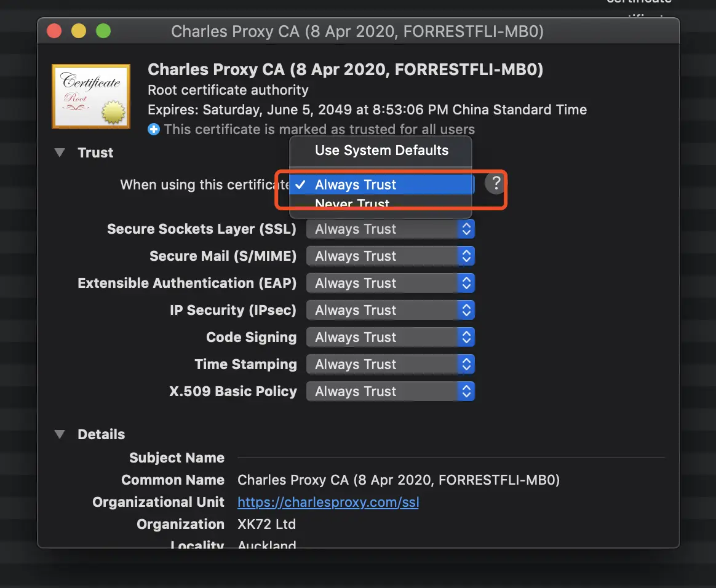The width and height of the screenshot is (716, 588).
Task: Click the Code Signing label
Action: (251, 337)
